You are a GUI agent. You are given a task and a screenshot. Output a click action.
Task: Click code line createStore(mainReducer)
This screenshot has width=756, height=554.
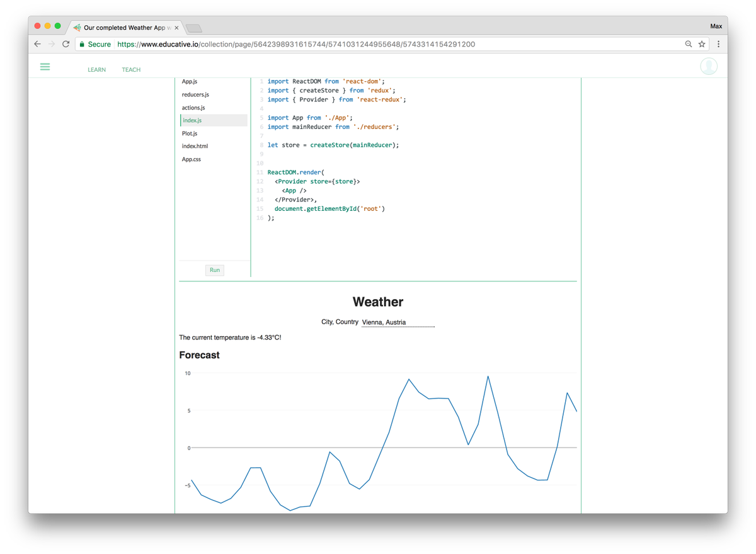click(333, 145)
